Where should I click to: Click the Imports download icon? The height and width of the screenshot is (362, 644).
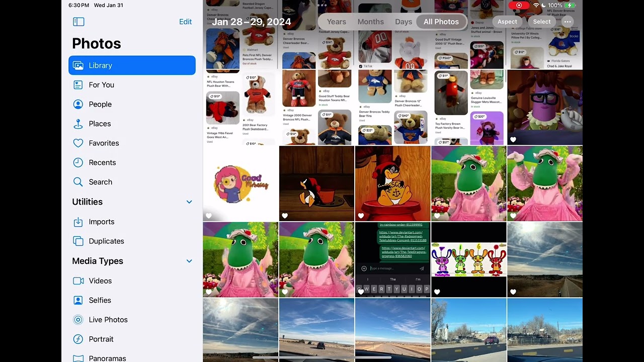[78, 222]
